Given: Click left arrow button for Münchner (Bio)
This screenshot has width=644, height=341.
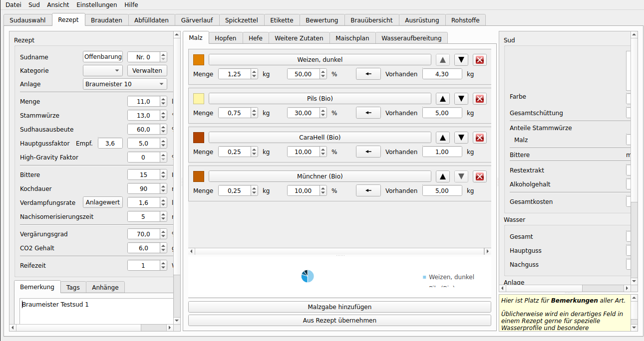Looking at the screenshot, I should coord(368,191).
